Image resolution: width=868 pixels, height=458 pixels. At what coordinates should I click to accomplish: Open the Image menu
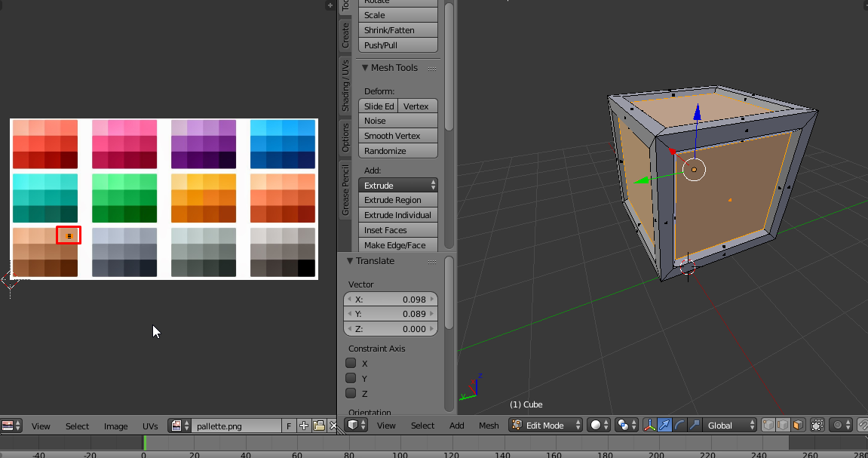point(115,426)
